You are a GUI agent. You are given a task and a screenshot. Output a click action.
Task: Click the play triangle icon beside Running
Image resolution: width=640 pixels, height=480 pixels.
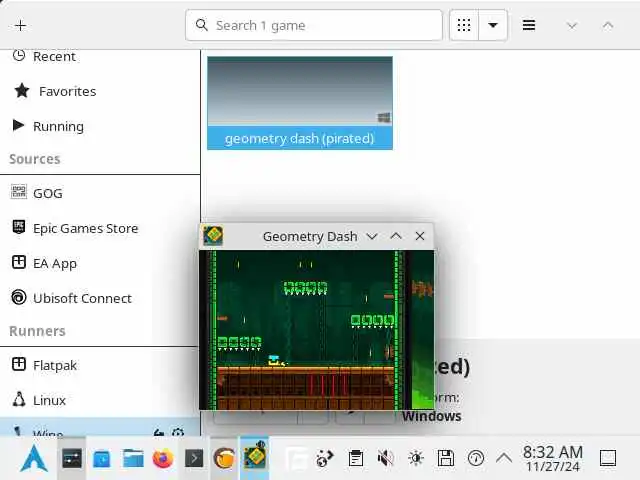point(18,125)
